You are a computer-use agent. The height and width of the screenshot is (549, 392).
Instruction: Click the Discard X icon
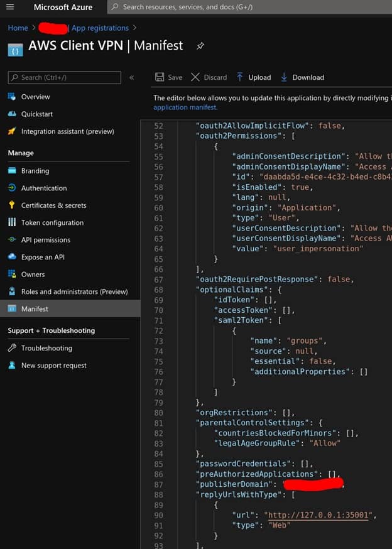coord(195,77)
